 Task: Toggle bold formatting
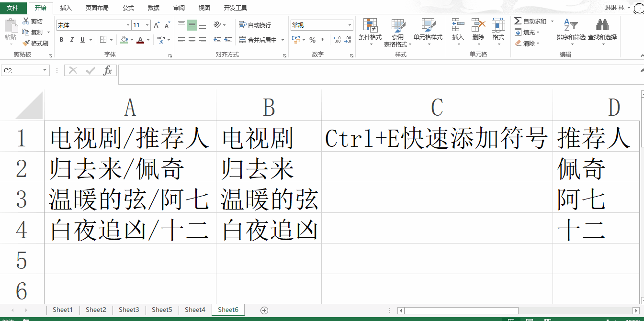point(61,40)
